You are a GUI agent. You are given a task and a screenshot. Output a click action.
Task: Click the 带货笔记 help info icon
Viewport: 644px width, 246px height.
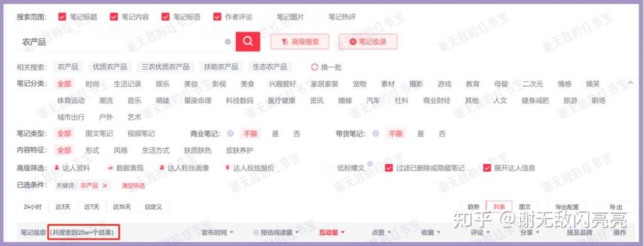[375, 133]
